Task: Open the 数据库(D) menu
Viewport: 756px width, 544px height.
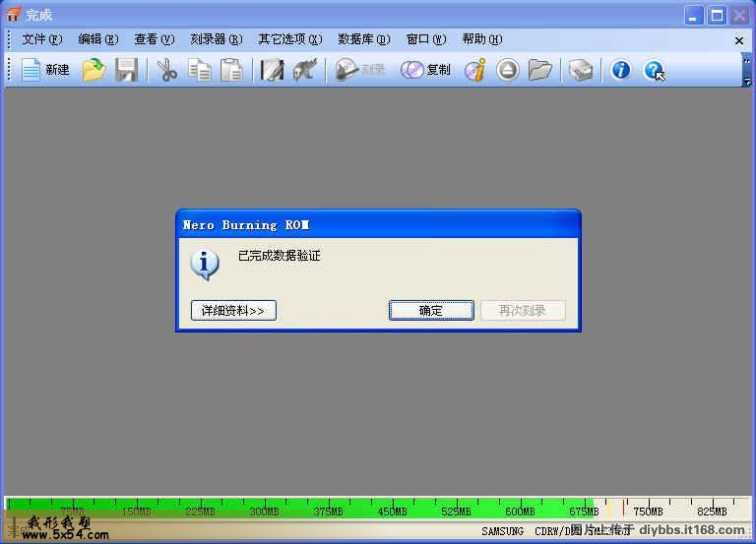Action: click(364, 39)
